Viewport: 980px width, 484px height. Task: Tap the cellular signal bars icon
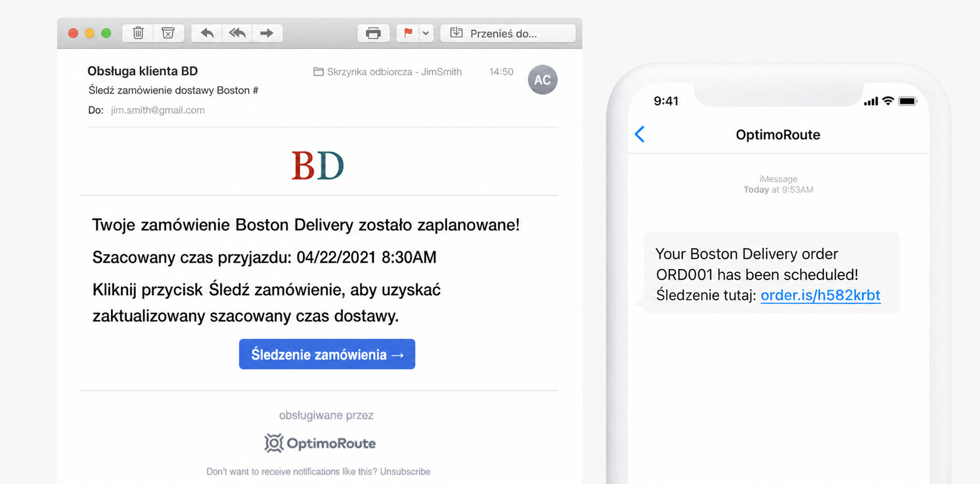pos(871,101)
